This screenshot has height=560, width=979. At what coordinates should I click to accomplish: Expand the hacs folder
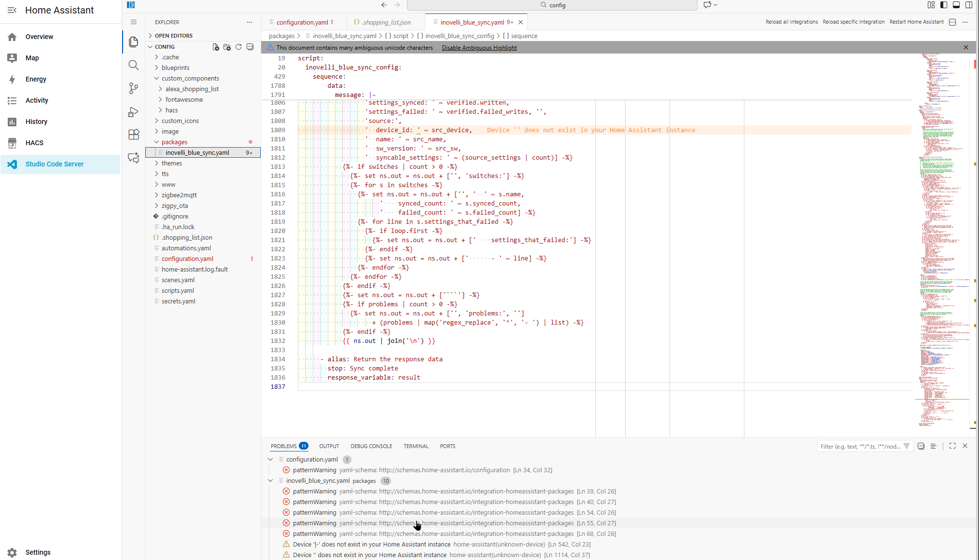(x=203, y=110)
